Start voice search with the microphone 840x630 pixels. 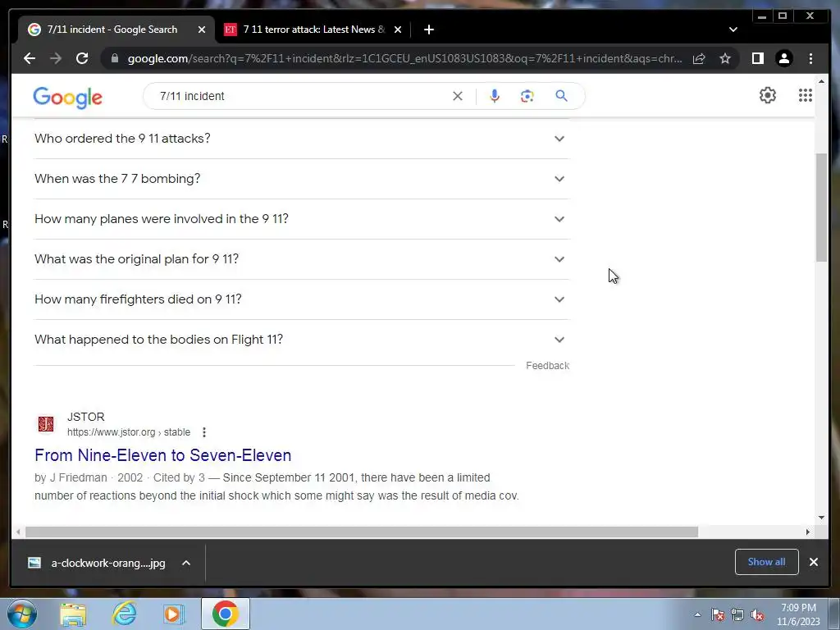click(x=495, y=96)
